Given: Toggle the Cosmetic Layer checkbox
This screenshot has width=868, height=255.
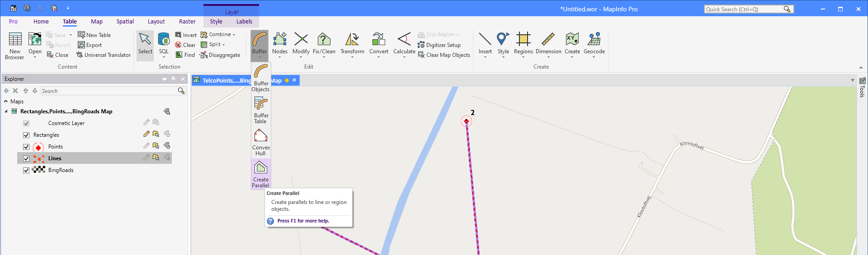Looking at the screenshot, I should point(26,123).
